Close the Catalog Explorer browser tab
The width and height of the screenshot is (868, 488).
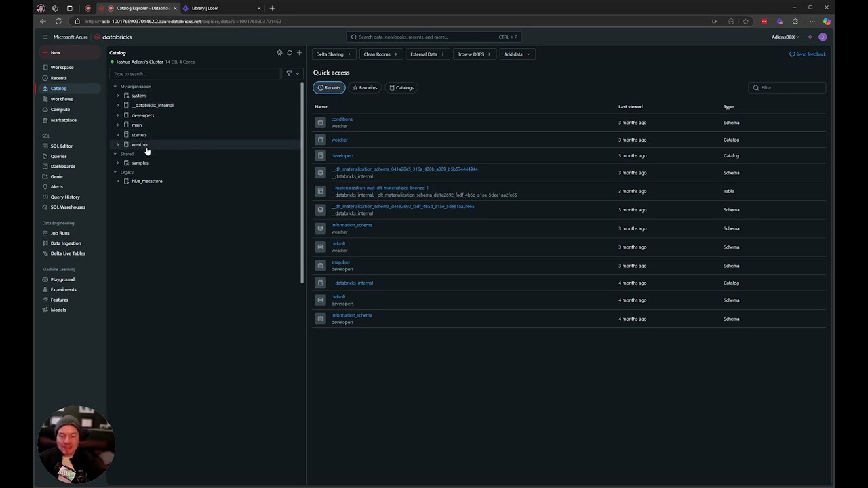[175, 8]
